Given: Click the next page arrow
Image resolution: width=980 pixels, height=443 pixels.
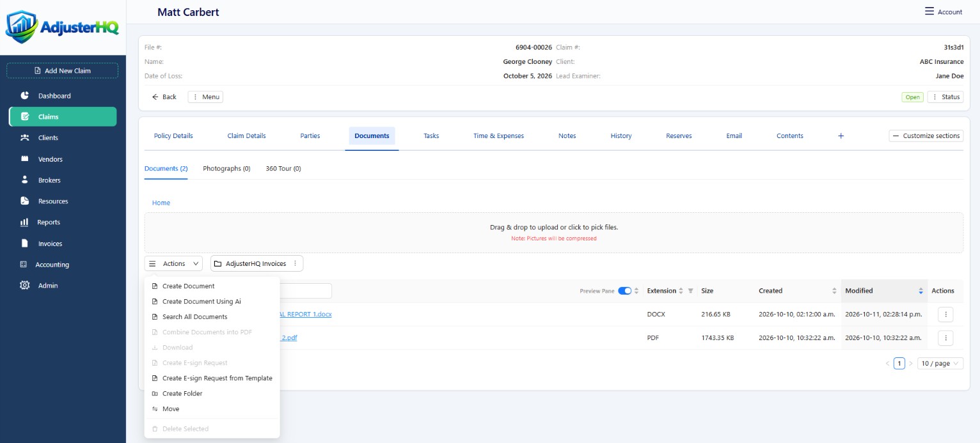Looking at the screenshot, I should pyautogui.click(x=911, y=363).
